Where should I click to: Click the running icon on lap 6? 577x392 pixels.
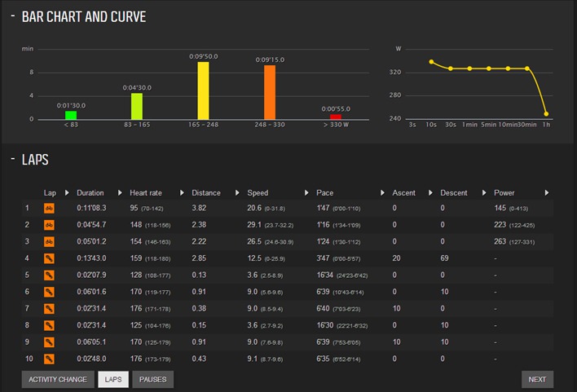click(x=49, y=292)
